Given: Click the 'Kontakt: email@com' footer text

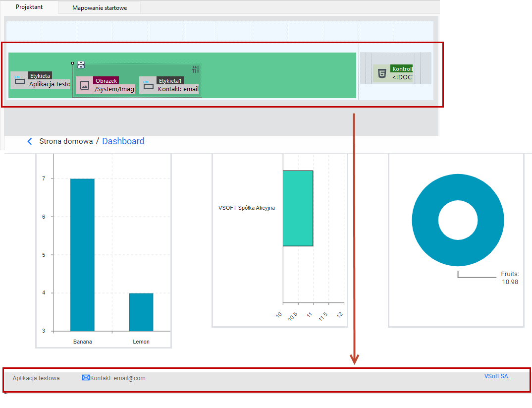Looking at the screenshot, I should [x=118, y=378].
